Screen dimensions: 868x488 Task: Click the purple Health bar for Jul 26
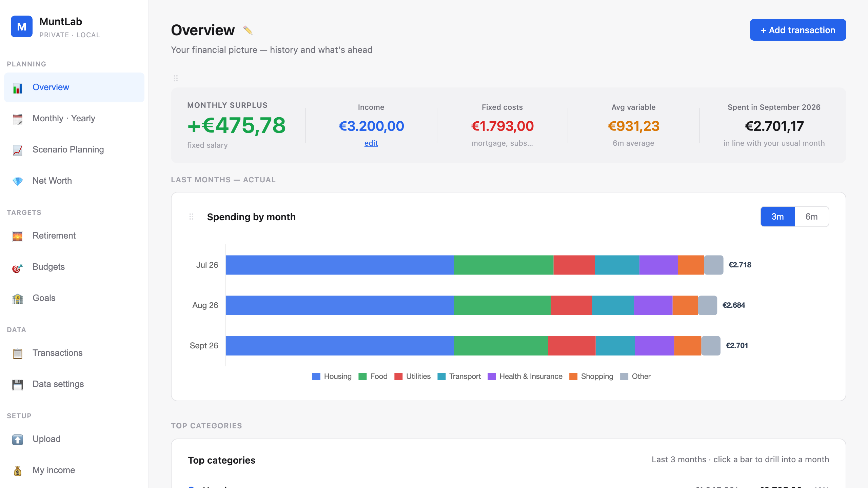658,265
